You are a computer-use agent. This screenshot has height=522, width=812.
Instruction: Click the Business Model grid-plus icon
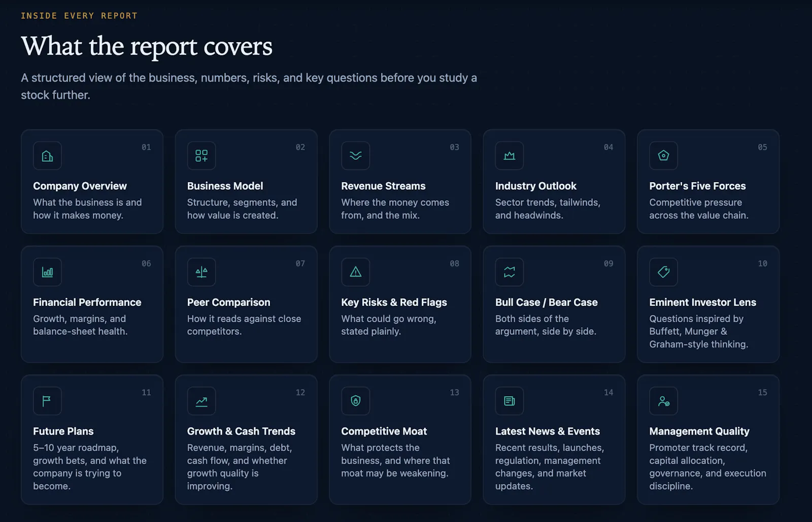coord(201,156)
